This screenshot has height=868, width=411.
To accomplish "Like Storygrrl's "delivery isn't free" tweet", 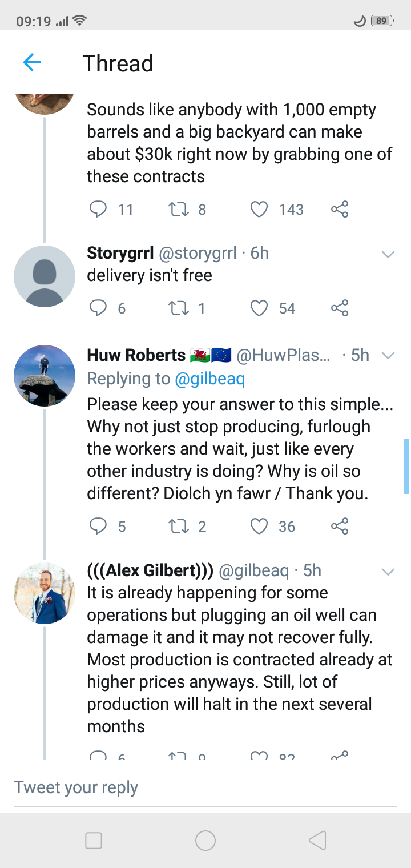I will coord(259,308).
